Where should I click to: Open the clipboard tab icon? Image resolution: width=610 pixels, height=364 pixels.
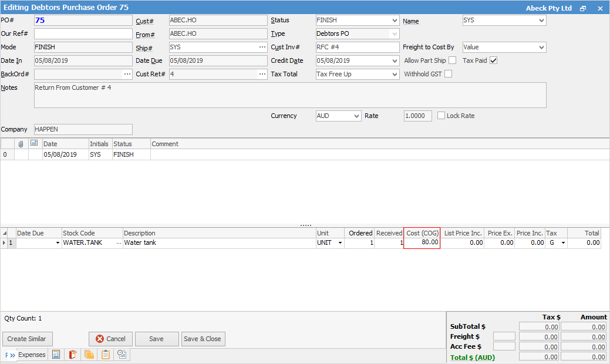[x=106, y=355]
